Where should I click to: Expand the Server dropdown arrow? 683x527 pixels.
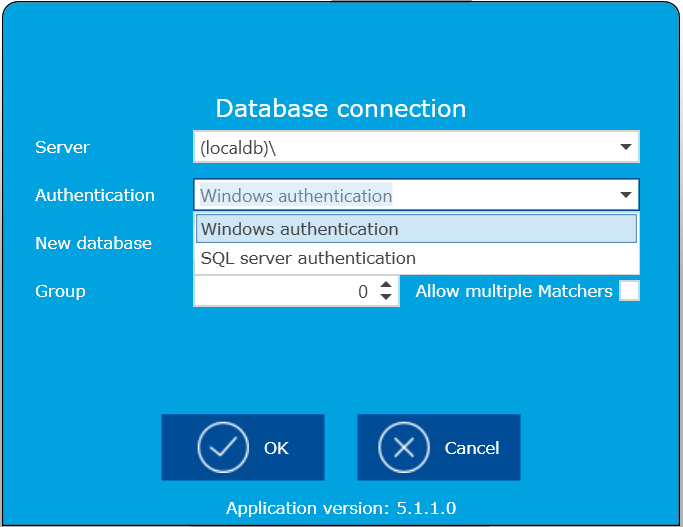(626, 147)
